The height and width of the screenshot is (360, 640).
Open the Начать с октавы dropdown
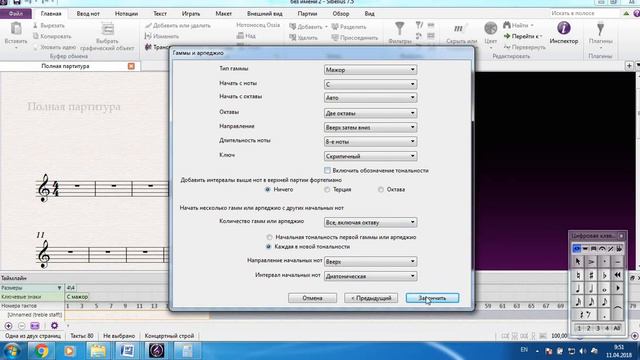370,98
